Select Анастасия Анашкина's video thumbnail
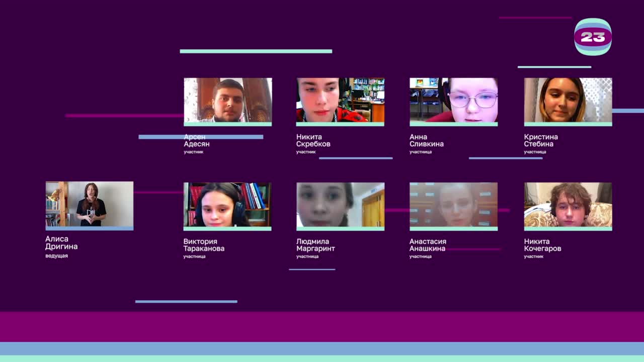This screenshot has width=644, height=362. tap(453, 205)
